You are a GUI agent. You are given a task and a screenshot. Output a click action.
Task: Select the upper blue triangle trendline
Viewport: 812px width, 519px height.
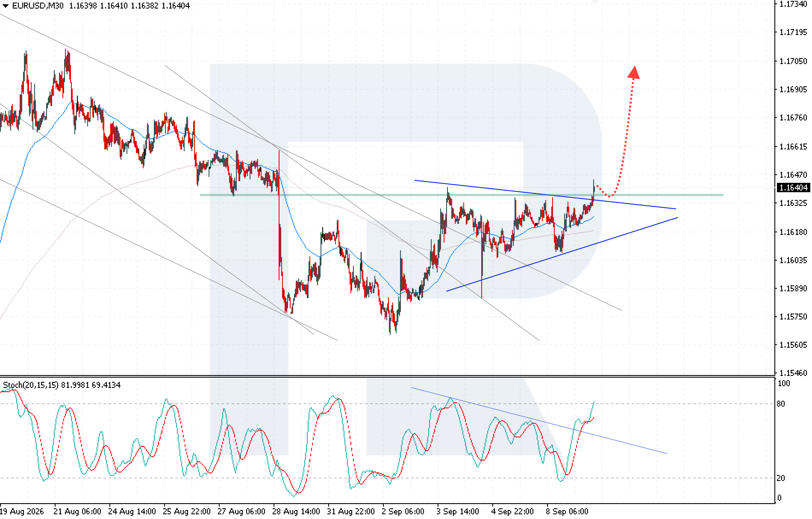(x=545, y=194)
